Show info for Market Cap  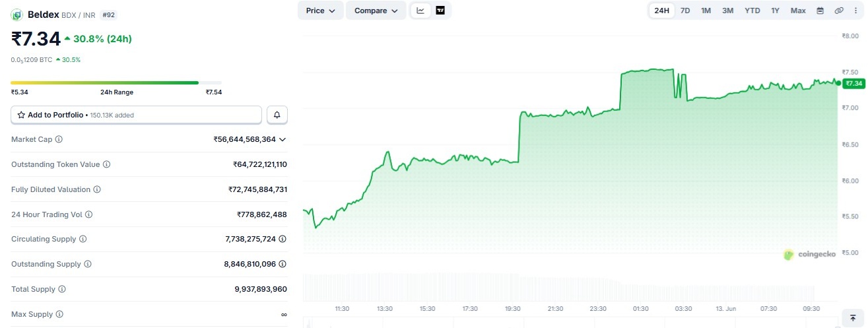pyautogui.click(x=59, y=139)
